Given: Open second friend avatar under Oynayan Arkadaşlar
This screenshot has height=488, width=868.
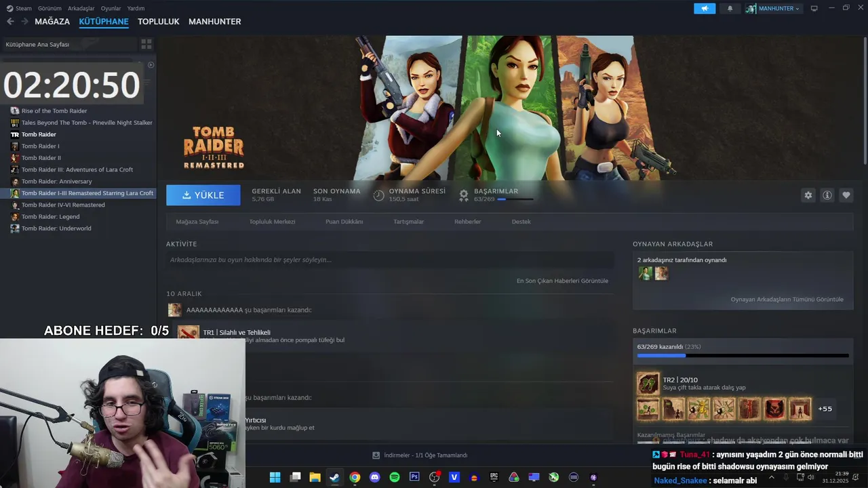Looking at the screenshot, I should click(x=661, y=273).
